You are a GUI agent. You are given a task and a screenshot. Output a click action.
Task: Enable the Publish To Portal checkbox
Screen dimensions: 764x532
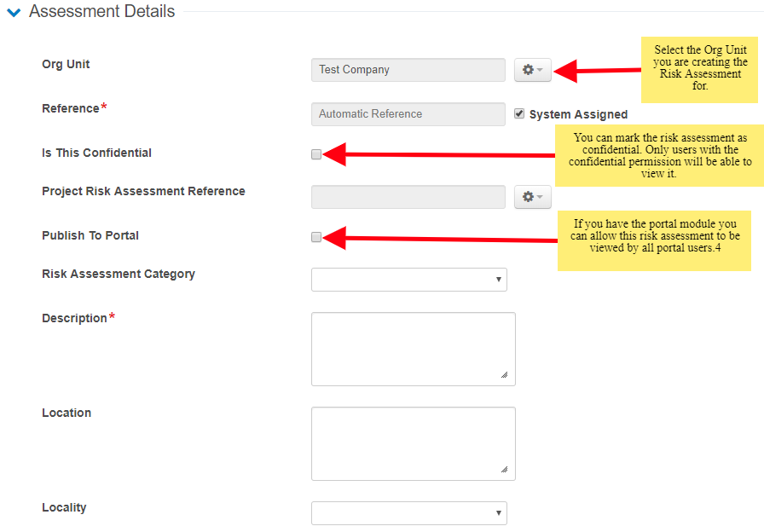316,237
